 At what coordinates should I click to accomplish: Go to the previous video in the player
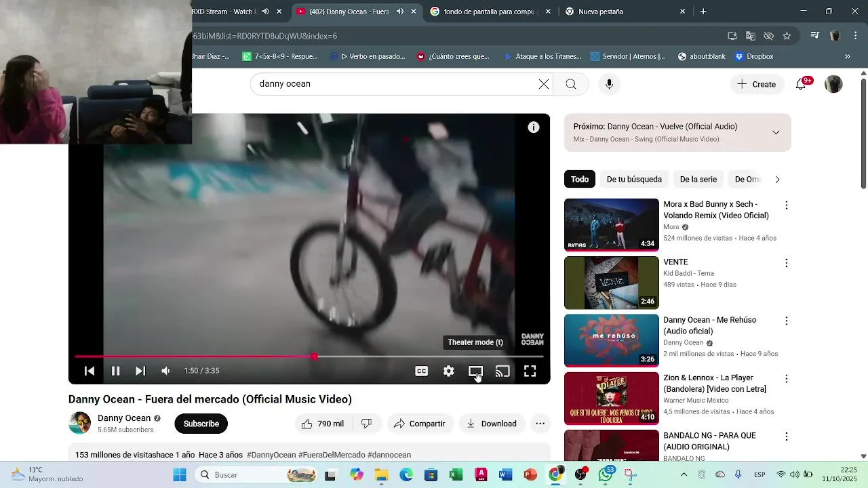pyautogui.click(x=90, y=371)
